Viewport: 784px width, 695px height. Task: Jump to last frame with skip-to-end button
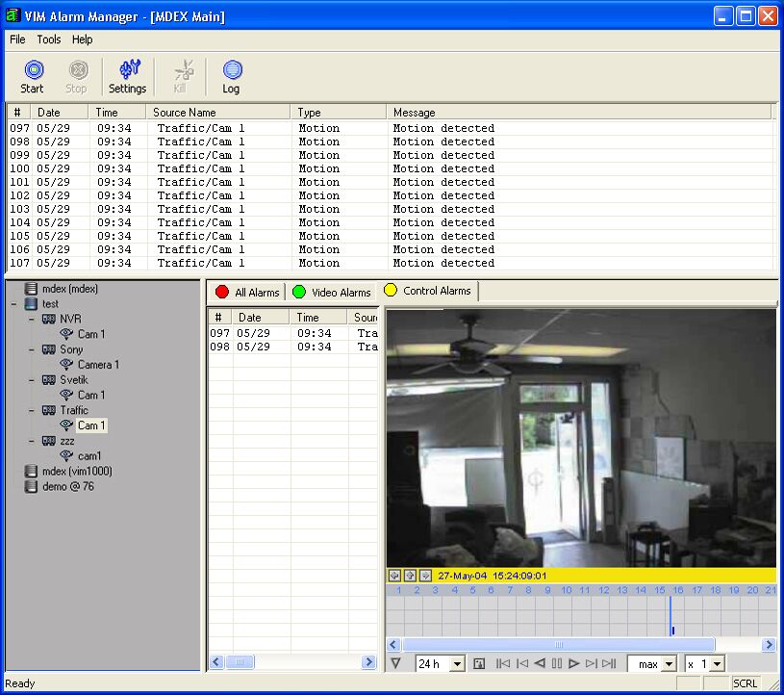(x=609, y=663)
